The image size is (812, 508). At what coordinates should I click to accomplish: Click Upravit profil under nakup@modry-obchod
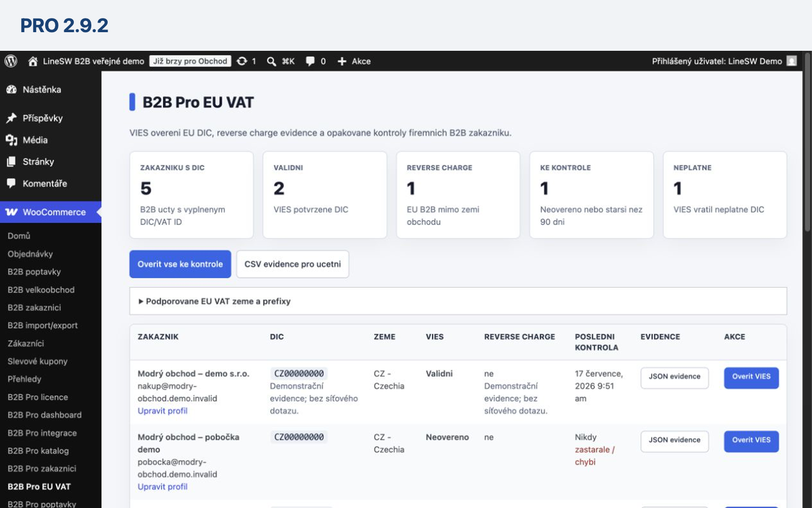coord(162,411)
